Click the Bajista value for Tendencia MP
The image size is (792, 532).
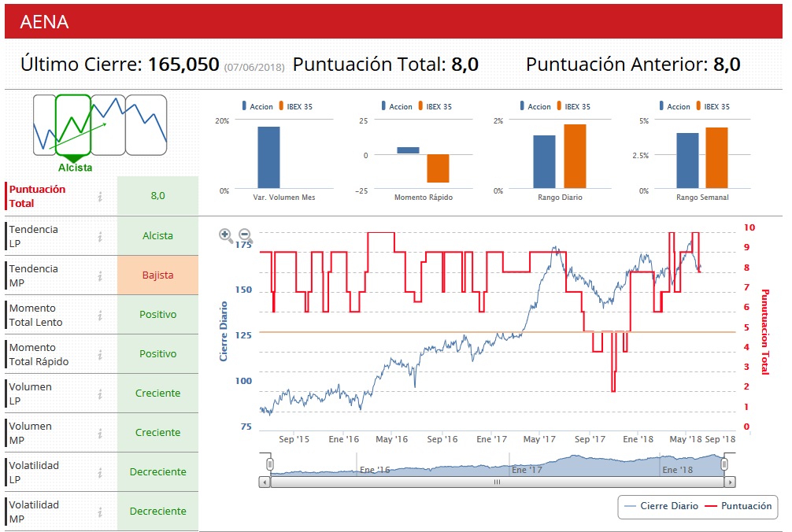(157, 275)
